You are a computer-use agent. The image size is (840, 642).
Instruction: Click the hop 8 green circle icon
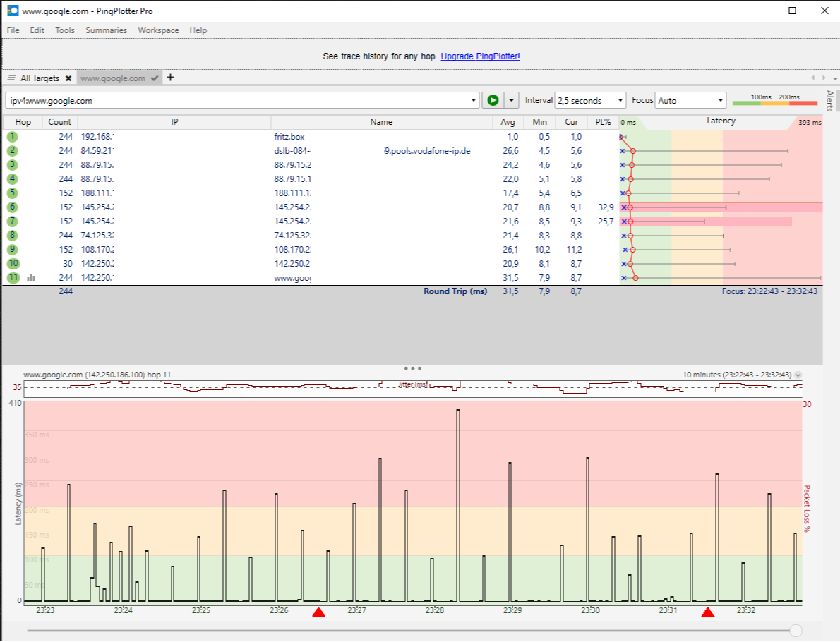(x=12, y=236)
